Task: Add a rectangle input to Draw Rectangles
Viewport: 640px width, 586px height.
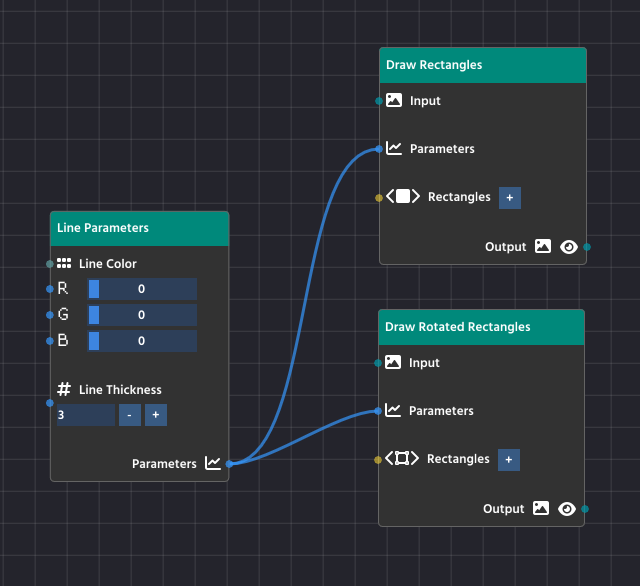Action: coord(509,198)
